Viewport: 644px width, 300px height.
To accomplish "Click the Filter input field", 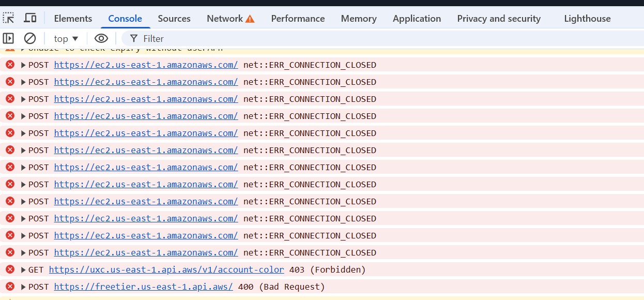I will pyautogui.click(x=362, y=38).
